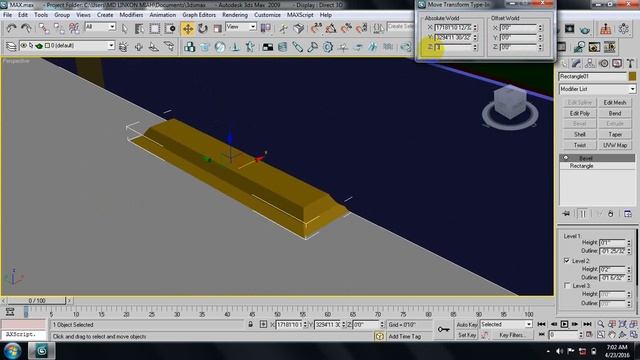
Task: Toggle the Bevel modifier lightbulb visibility
Action: click(x=566, y=158)
